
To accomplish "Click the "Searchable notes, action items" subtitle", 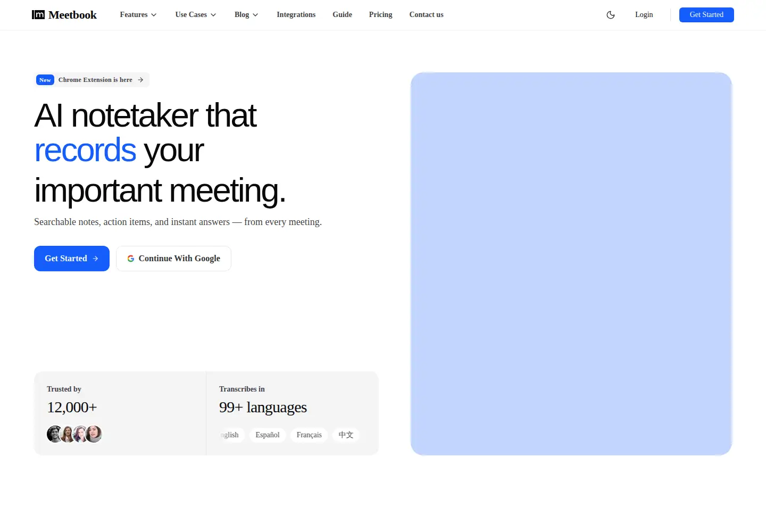I will [178, 222].
